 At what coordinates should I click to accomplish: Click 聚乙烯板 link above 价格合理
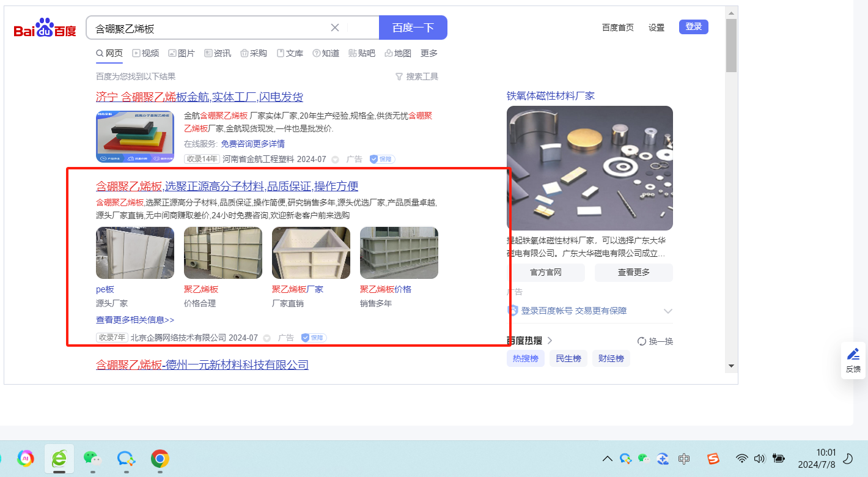[x=201, y=289]
